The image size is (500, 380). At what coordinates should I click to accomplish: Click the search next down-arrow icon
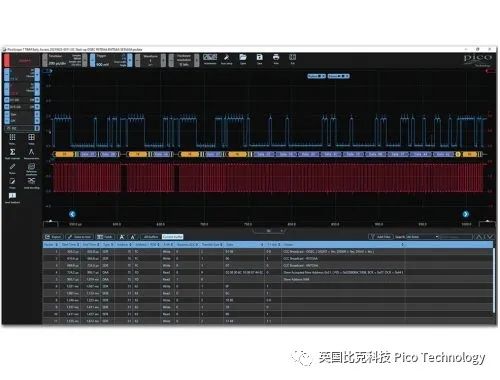(489, 237)
